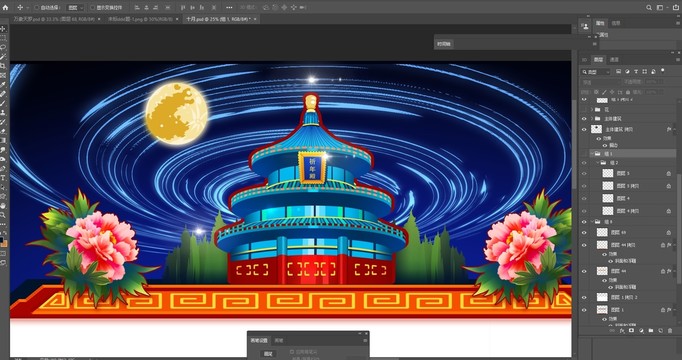This screenshot has width=682, height=360.
Task: Click the create new group folder icon
Action: [x=651, y=331]
